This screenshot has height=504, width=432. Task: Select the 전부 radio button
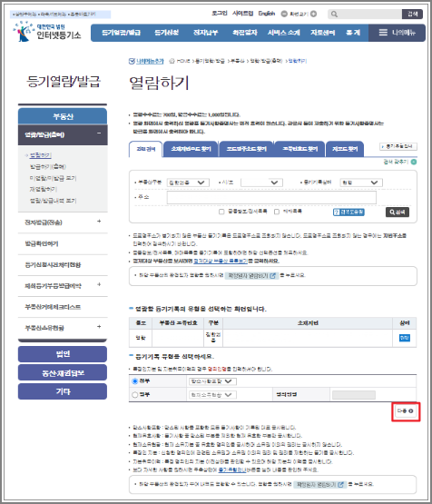135,381
